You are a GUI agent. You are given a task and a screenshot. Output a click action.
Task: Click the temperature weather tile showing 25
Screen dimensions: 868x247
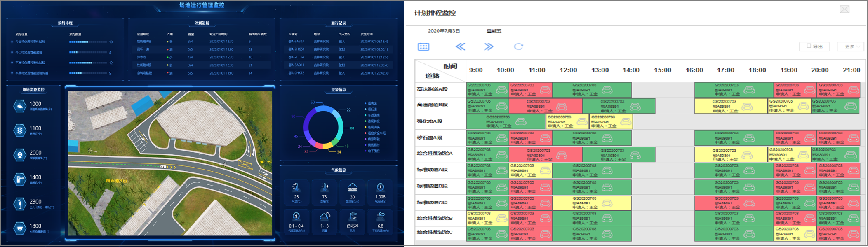(x=296, y=192)
